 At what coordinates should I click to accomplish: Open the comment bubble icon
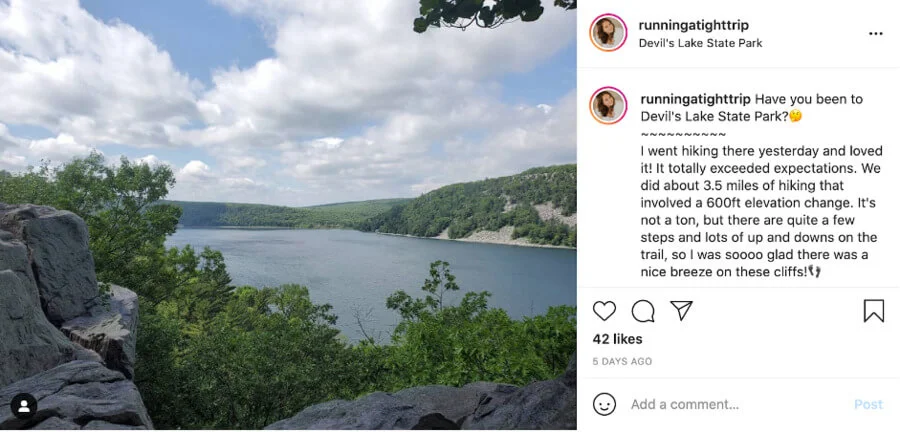click(x=643, y=311)
